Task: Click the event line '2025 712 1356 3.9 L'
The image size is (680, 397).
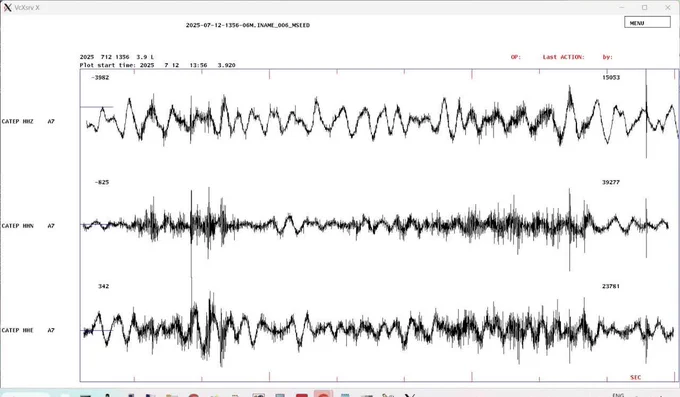Action: click(x=117, y=57)
